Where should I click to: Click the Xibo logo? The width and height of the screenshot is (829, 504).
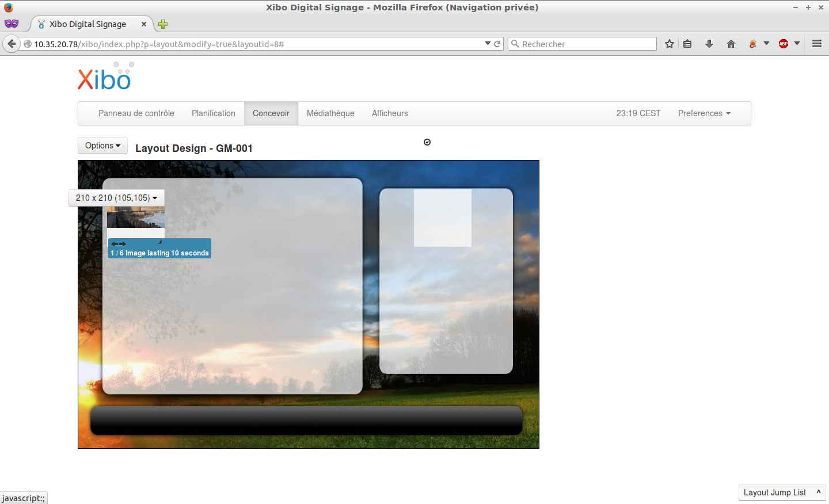(x=105, y=78)
